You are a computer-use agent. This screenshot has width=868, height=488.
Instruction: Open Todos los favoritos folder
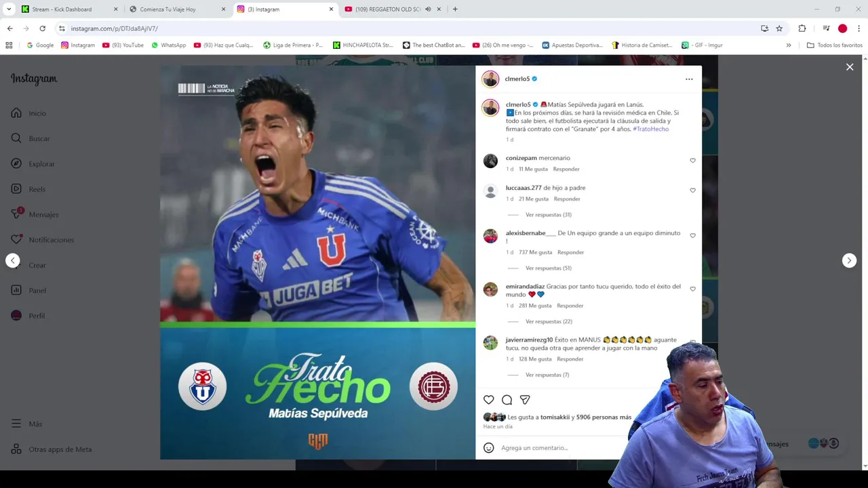pyautogui.click(x=835, y=45)
